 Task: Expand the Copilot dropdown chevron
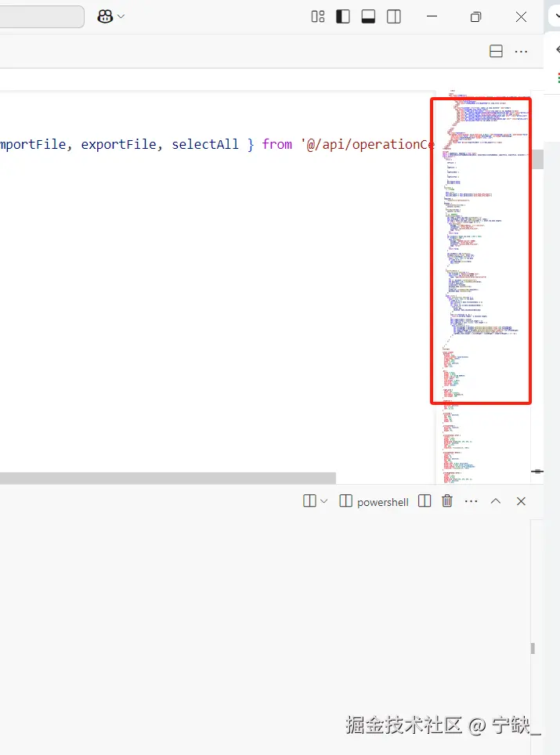pyautogui.click(x=121, y=16)
